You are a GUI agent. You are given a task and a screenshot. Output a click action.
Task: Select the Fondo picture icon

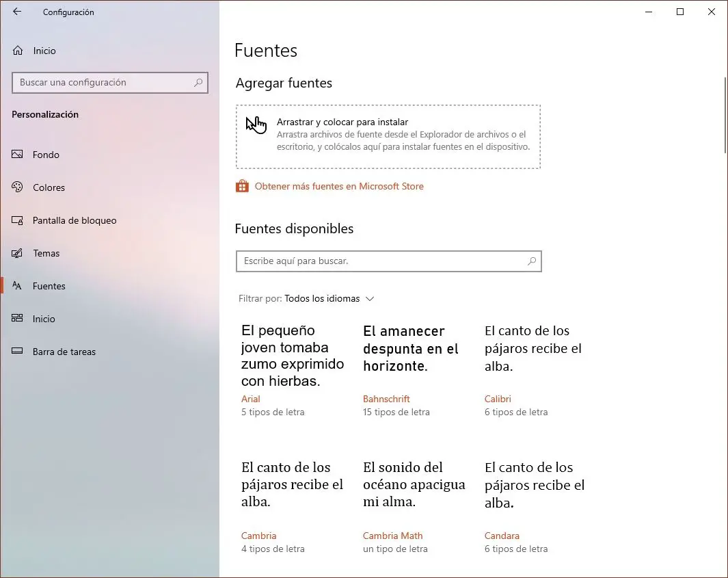tap(17, 155)
